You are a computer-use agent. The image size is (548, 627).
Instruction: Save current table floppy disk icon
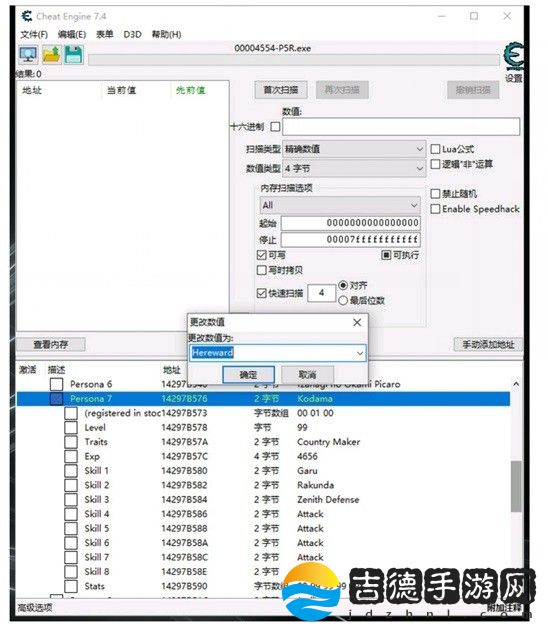point(73,54)
